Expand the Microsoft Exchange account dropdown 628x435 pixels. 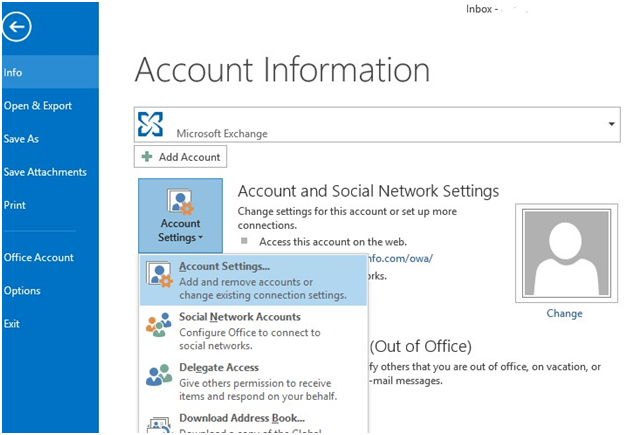(x=611, y=124)
